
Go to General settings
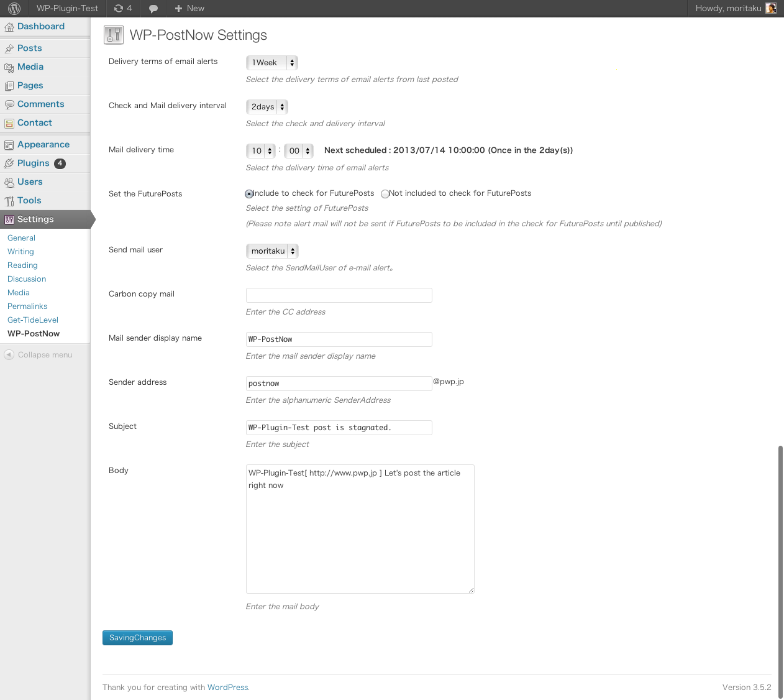tap(21, 238)
